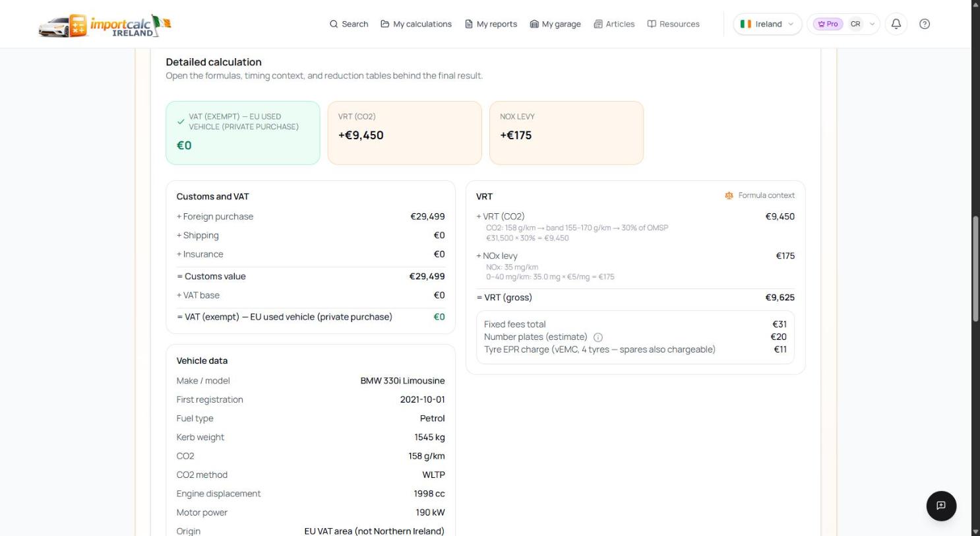Click the page vertical scrollbar thumb
The height and width of the screenshot is (536, 980).
pyautogui.click(x=976, y=269)
